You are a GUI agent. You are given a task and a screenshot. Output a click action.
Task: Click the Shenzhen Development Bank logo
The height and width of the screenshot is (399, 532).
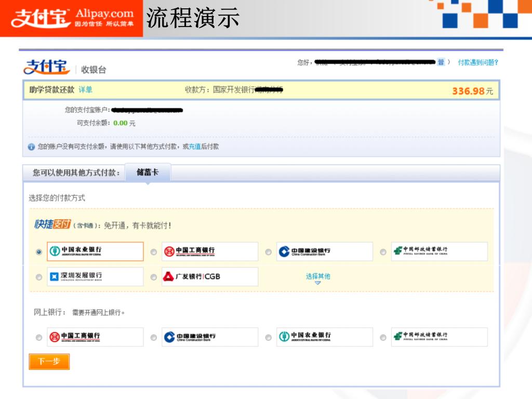pyautogui.click(x=95, y=276)
